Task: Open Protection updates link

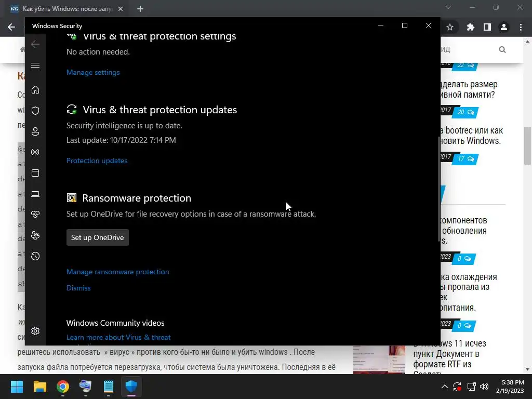Action: click(97, 161)
